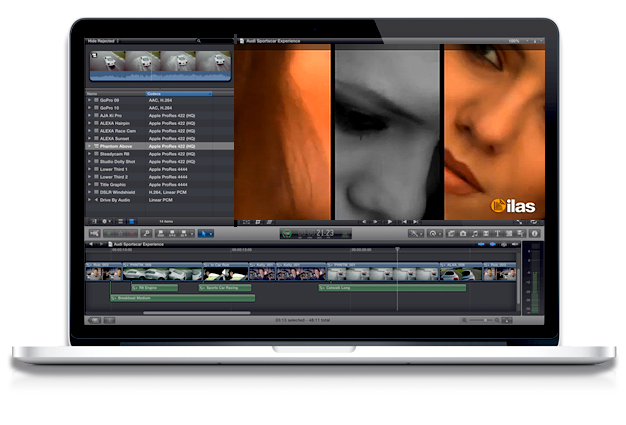Image resolution: width=626 pixels, height=425 pixels.
Task: Select the Studio Dolly Shot row
Action: point(160,162)
